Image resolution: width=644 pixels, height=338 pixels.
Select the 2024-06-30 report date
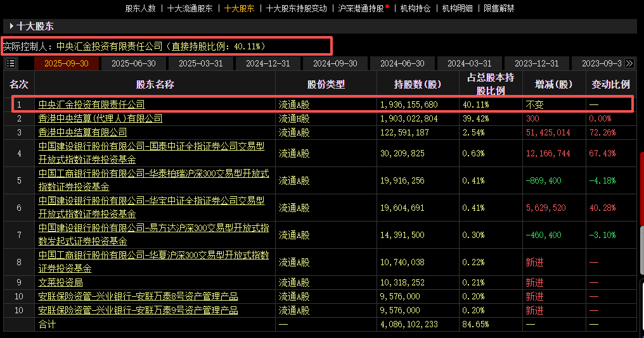click(x=402, y=63)
